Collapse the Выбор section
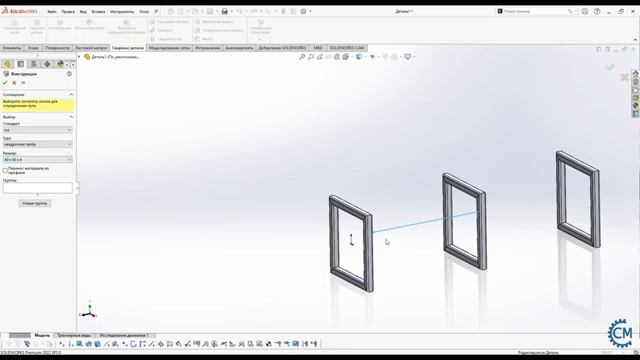The image size is (640, 360). [71, 117]
